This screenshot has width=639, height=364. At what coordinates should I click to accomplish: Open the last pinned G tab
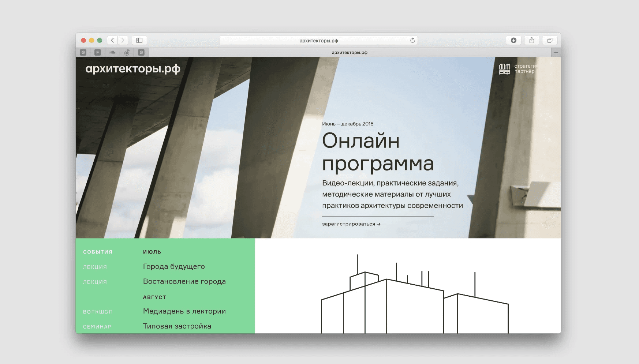(141, 52)
